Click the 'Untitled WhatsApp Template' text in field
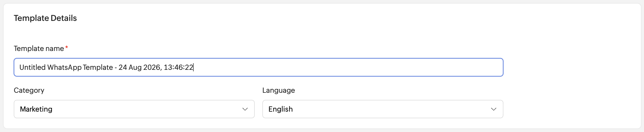 [x=66, y=67]
